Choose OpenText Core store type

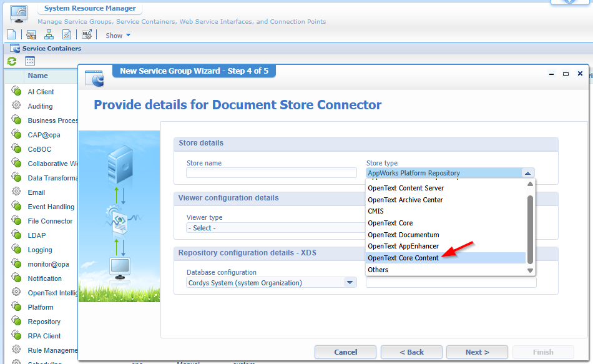[390, 223]
